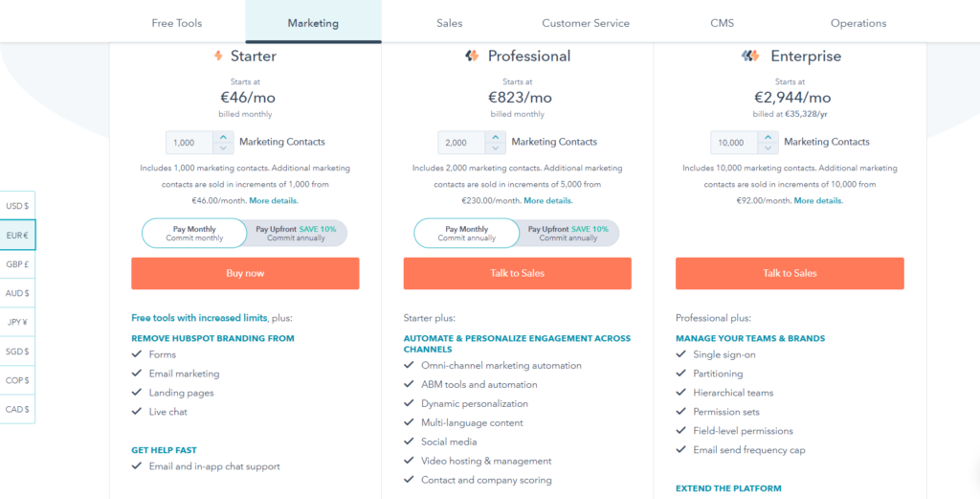This screenshot has height=499, width=980.
Task: Open the Free Tools tab
Action: pyautogui.click(x=177, y=23)
